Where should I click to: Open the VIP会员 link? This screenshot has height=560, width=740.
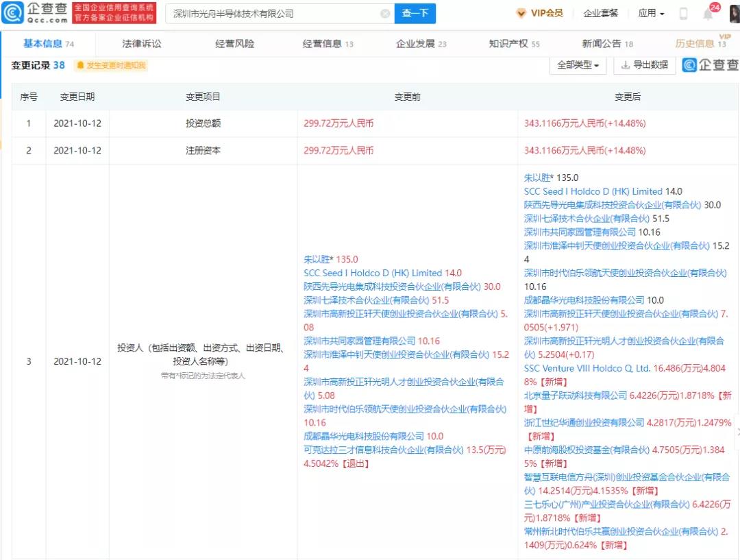547,13
